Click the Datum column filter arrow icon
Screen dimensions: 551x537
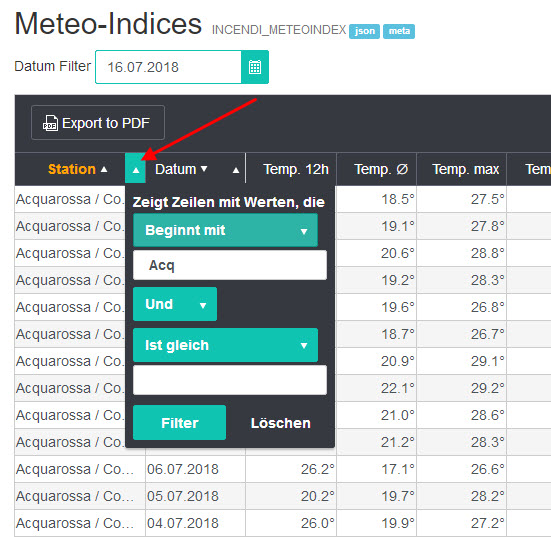point(236,170)
